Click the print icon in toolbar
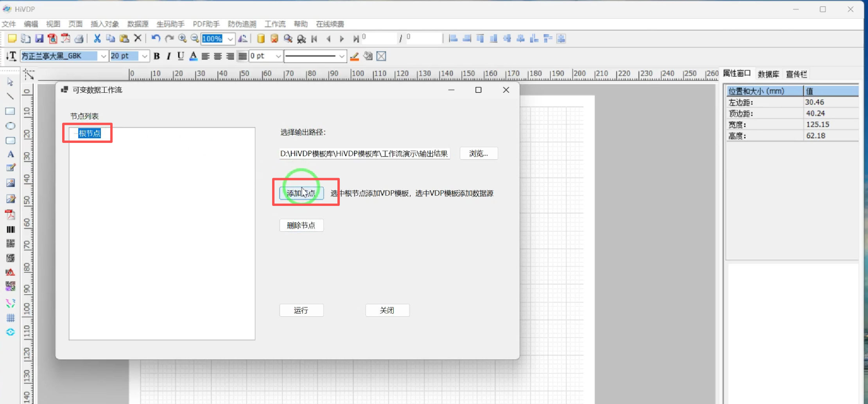The width and height of the screenshot is (868, 404). 79,38
